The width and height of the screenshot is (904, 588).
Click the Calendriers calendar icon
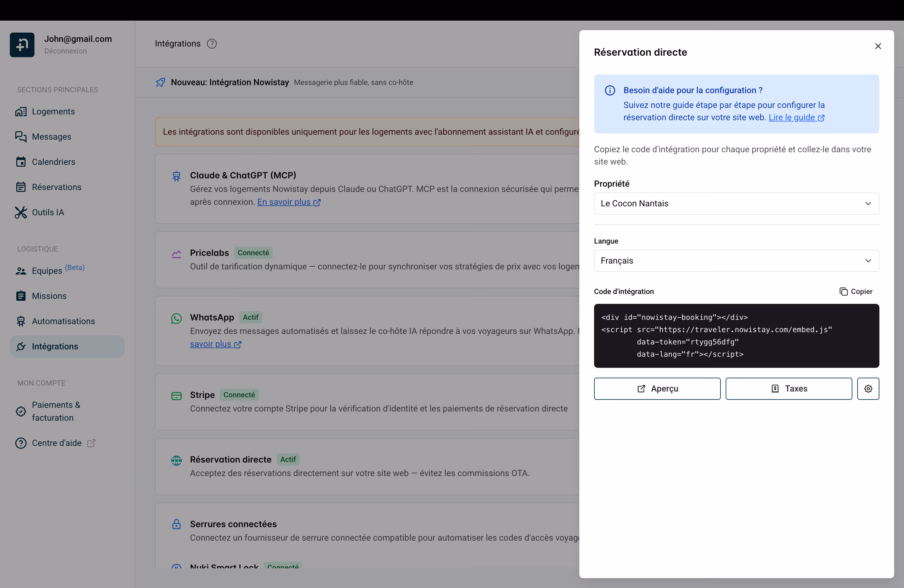click(21, 162)
